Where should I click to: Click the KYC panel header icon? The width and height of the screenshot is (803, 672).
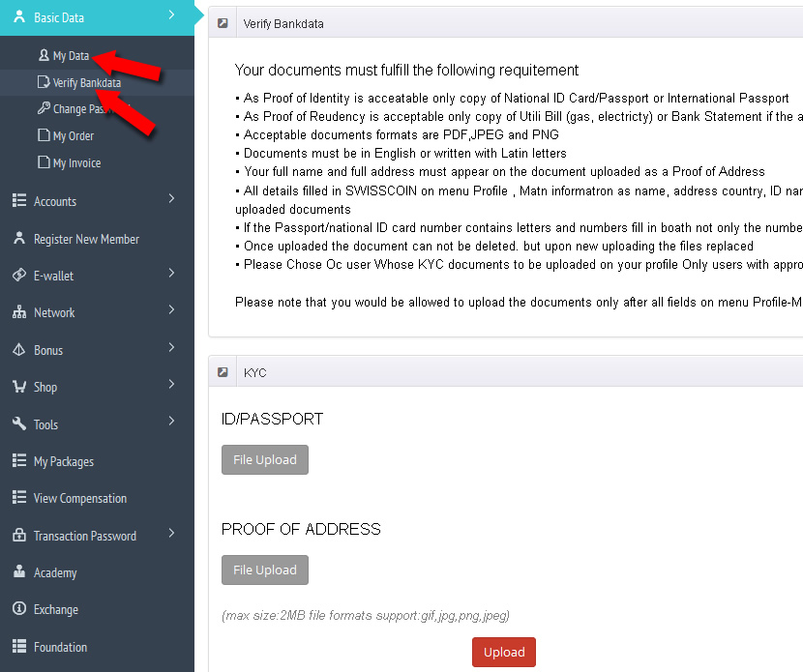[223, 372]
